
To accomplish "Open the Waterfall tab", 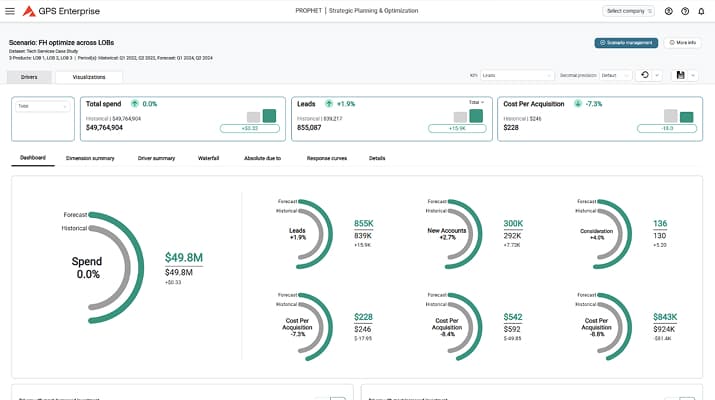I will click(x=208, y=158).
